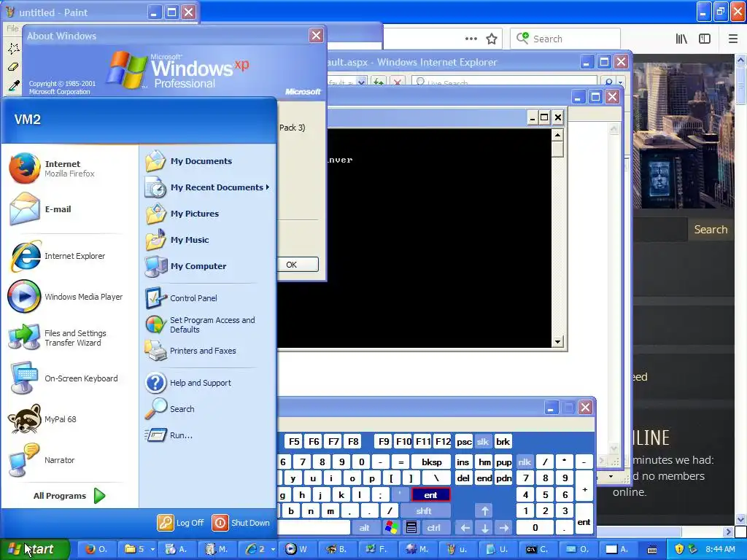
Task: Click command window scrollbar down arrow
Action: [x=557, y=342]
